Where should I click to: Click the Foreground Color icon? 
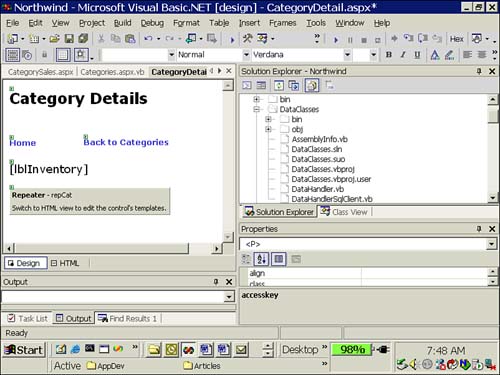435,55
